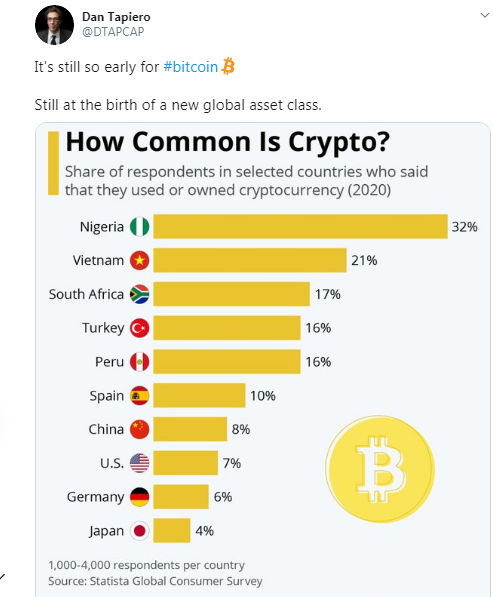Click the China flag icon
Viewport: 493px width, 597px height.
pos(139,429)
